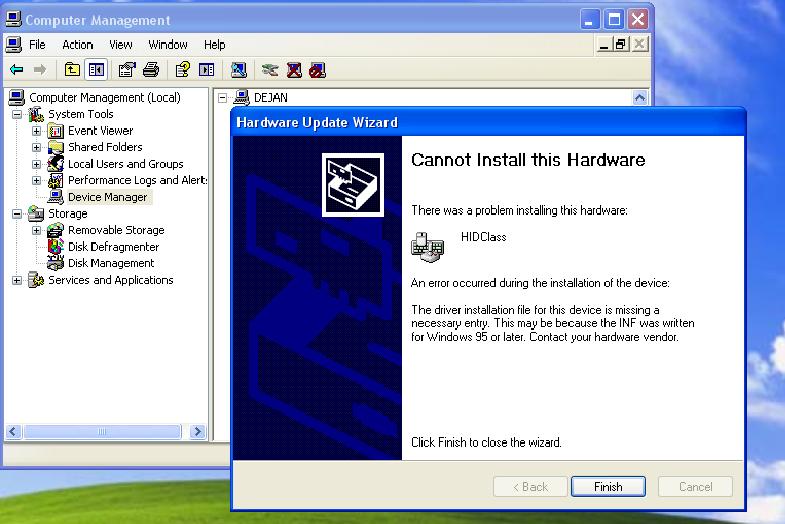Screen dimensions: 785x524
Task: Click the Disable device toolbar icon
Action: [317, 70]
